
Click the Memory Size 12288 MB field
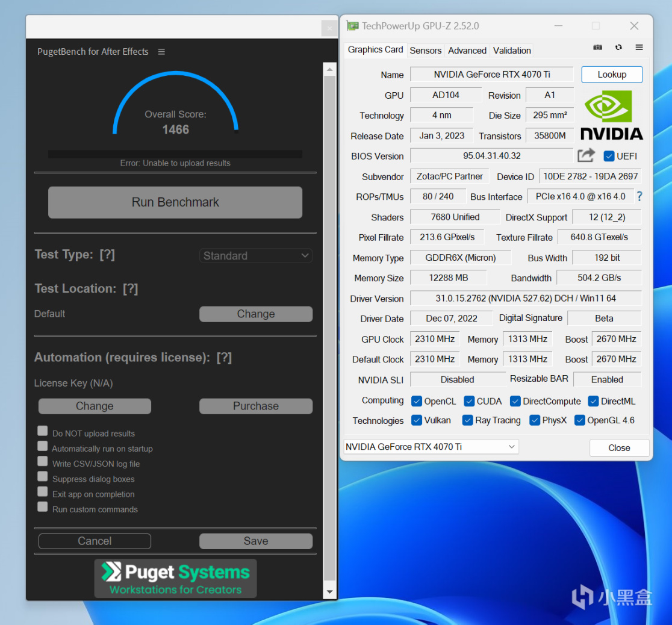tap(448, 278)
